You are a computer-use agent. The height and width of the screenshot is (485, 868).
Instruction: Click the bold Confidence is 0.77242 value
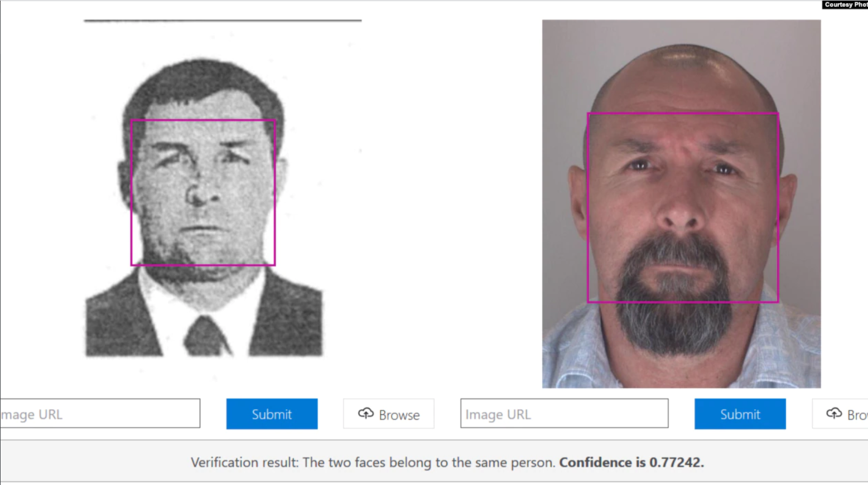pos(631,462)
